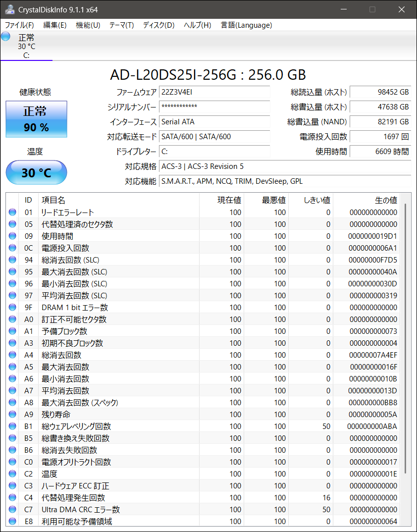
Task: Open the 機能(U) menu
Action: click(x=88, y=25)
